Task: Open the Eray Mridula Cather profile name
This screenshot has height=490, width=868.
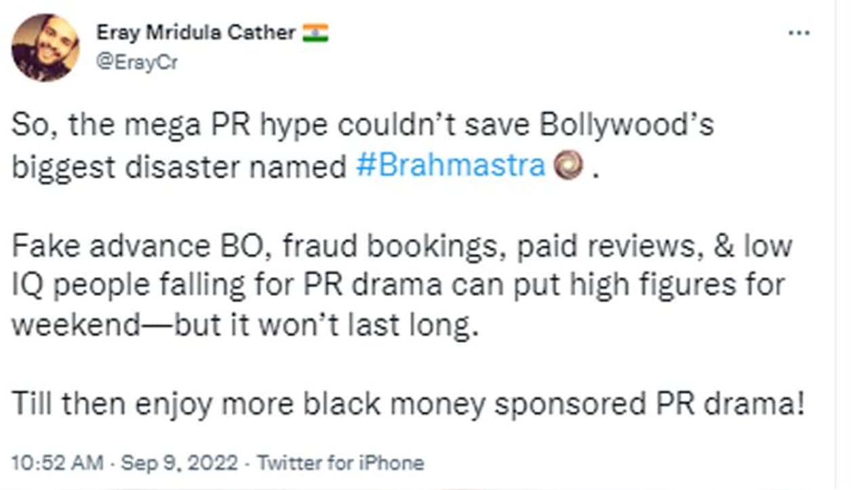Action: coord(195,32)
